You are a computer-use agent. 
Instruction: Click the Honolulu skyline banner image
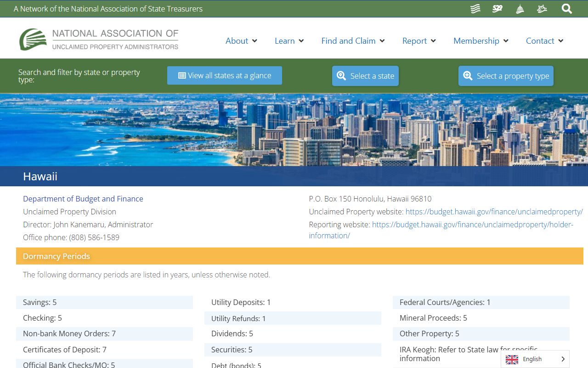[294, 130]
